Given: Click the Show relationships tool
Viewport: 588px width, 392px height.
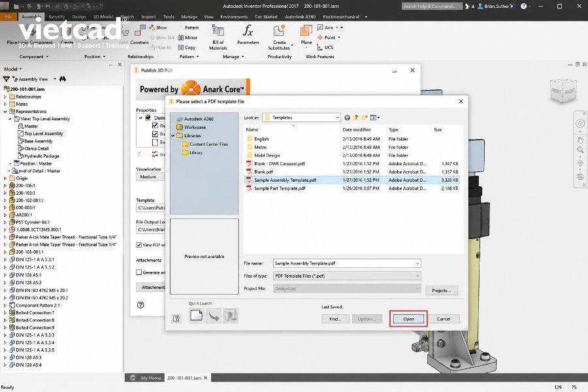Looking at the screenshot, I should (x=158, y=27).
